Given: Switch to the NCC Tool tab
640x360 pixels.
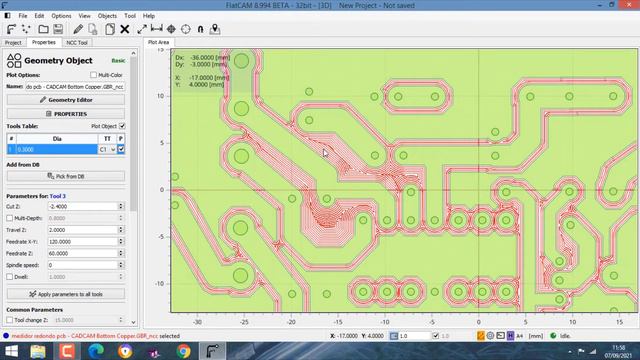Looking at the screenshot, I should click(x=77, y=42).
